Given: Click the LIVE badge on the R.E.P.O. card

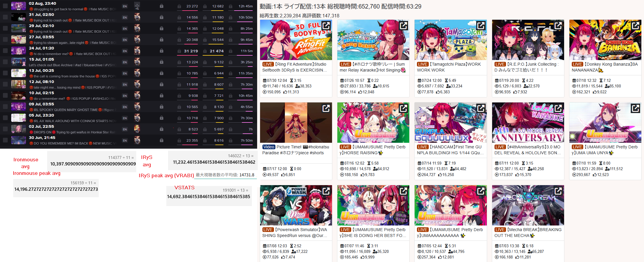Looking at the screenshot, I should (500, 64).
